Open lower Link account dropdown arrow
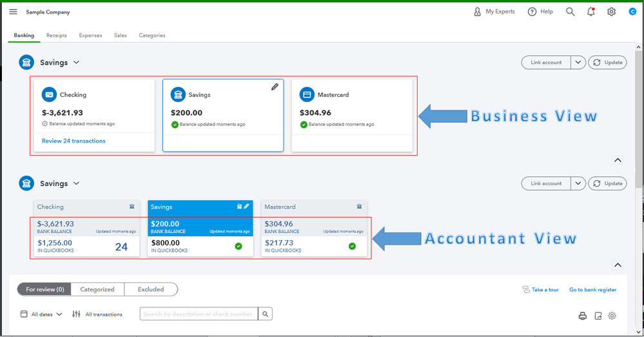 coord(578,183)
